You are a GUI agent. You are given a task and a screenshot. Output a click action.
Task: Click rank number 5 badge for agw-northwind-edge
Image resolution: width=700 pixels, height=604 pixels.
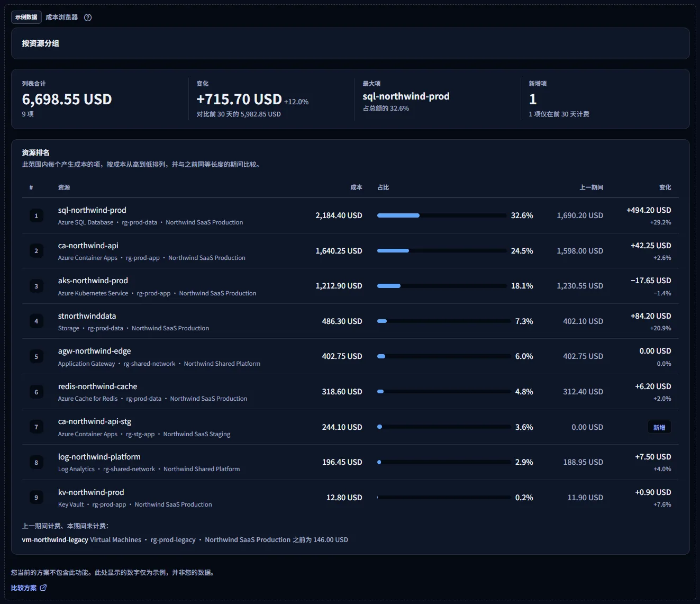37,356
